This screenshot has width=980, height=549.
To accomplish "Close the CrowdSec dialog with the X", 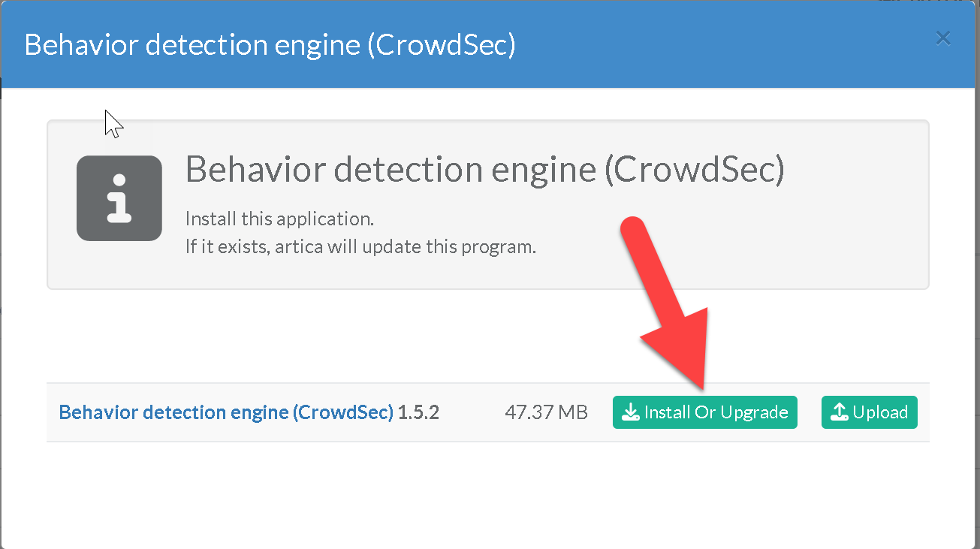I will 943,38.
